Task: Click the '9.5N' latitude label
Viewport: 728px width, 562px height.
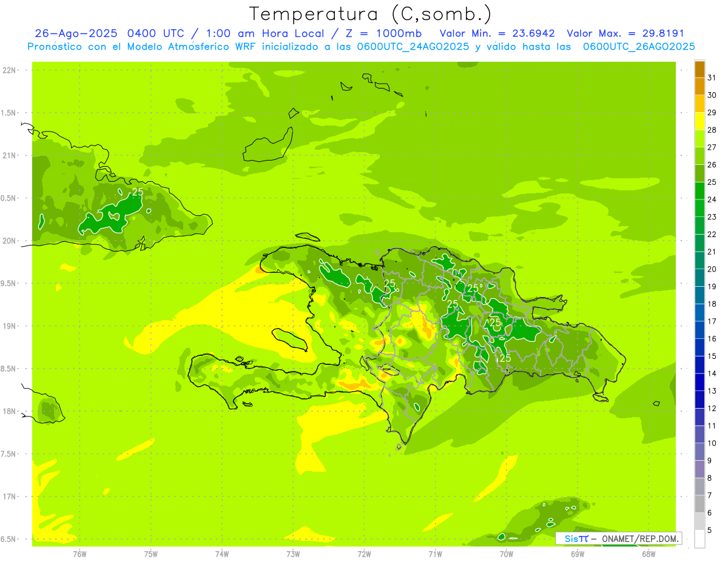Action: 8,283
